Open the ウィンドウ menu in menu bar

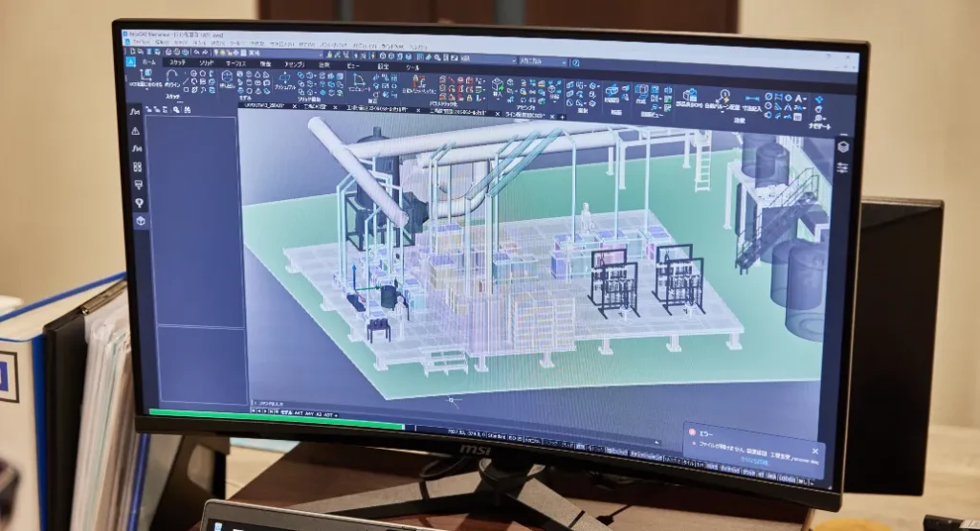click(392, 47)
